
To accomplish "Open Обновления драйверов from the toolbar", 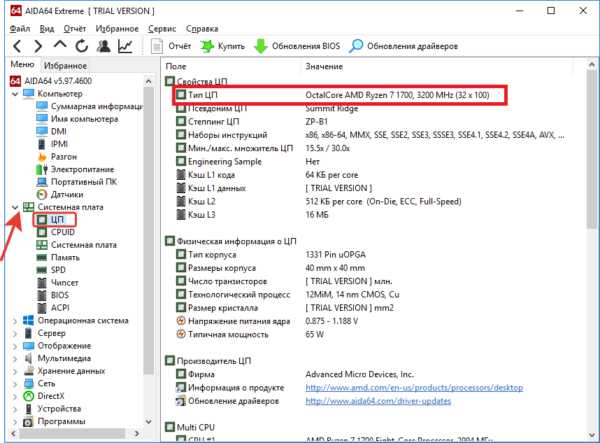I will click(x=403, y=46).
